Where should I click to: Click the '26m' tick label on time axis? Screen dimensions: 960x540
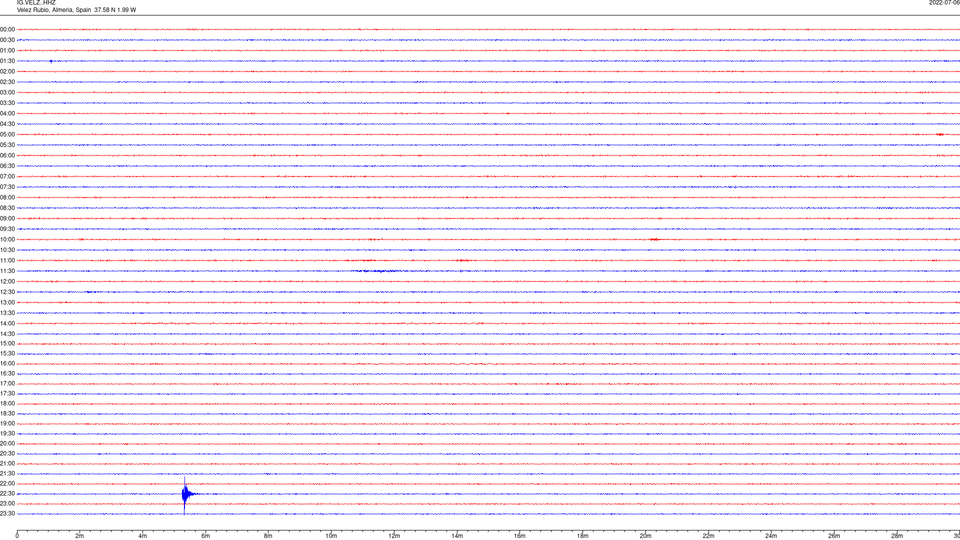[x=834, y=536]
